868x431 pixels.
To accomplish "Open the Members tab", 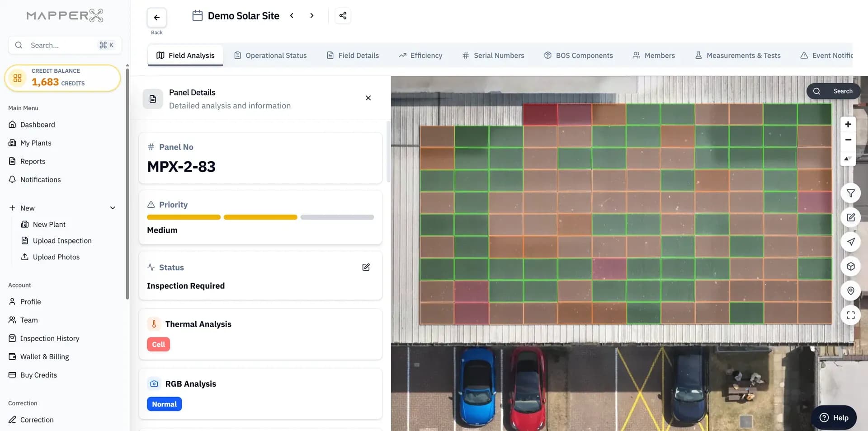I will pyautogui.click(x=654, y=56).
